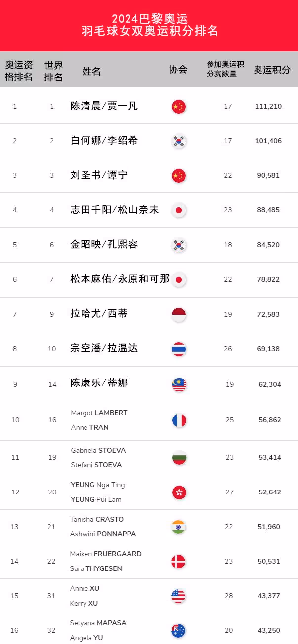Click the player name 刘圣书/谭宁
Viewport: 298px width, 644px height.
(x=99, y=175)
